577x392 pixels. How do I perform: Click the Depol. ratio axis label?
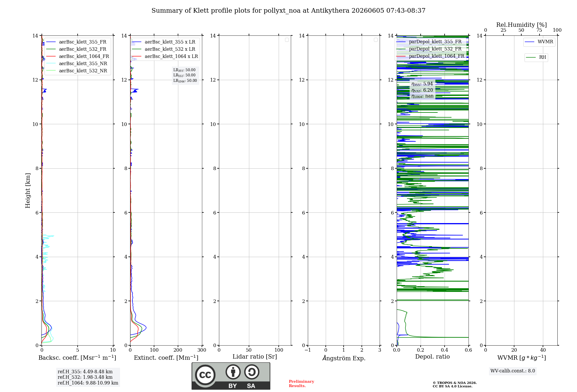(432, 357)
